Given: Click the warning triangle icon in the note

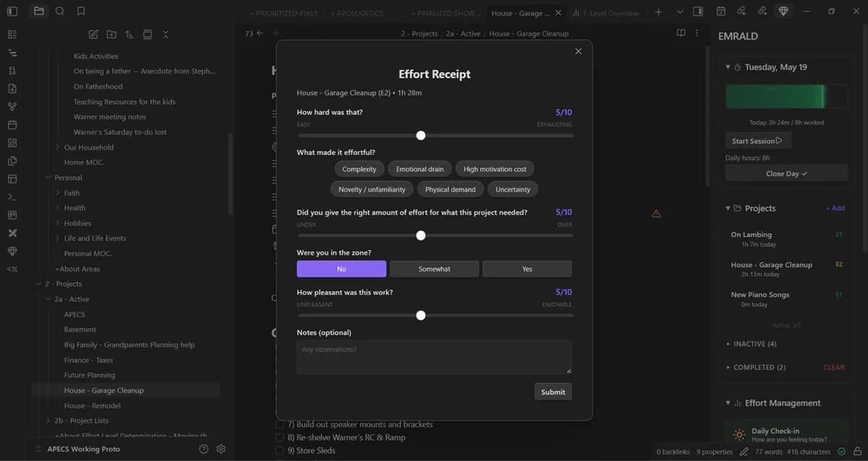Looking at the screenshot, I should (656, 213).
